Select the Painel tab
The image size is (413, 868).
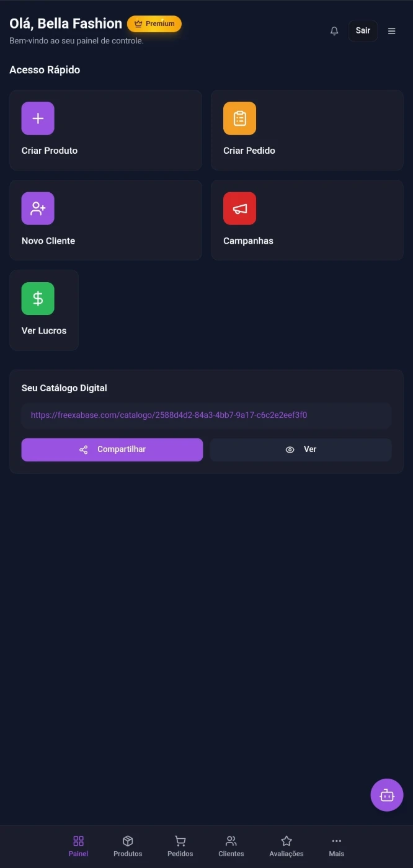coord(78,846)
